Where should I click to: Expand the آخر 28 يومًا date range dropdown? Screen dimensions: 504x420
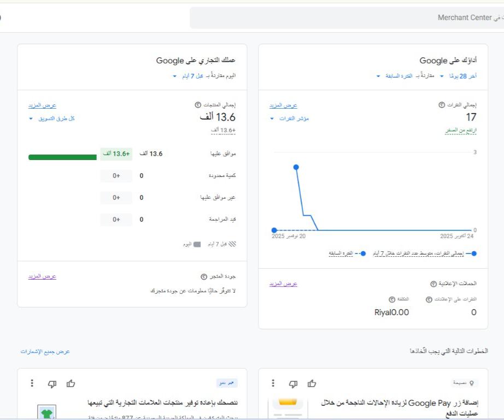[x=458, y=76]
